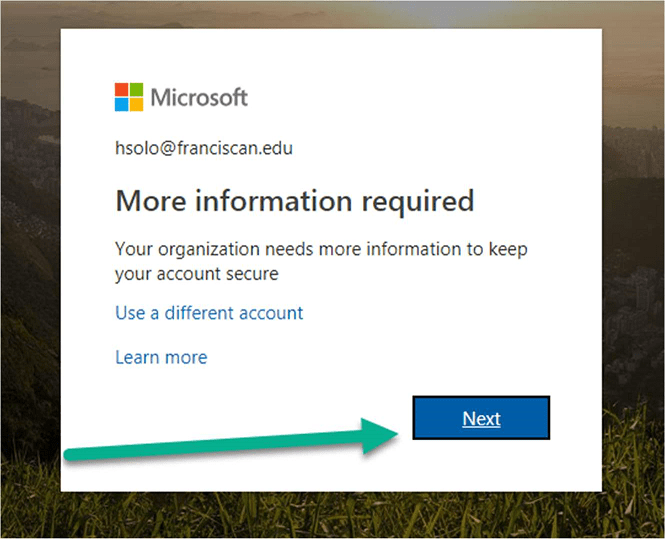The width and height of the screenshot is (665, 539).
Task: Click the word required in the heading
Action: [418, 202]
